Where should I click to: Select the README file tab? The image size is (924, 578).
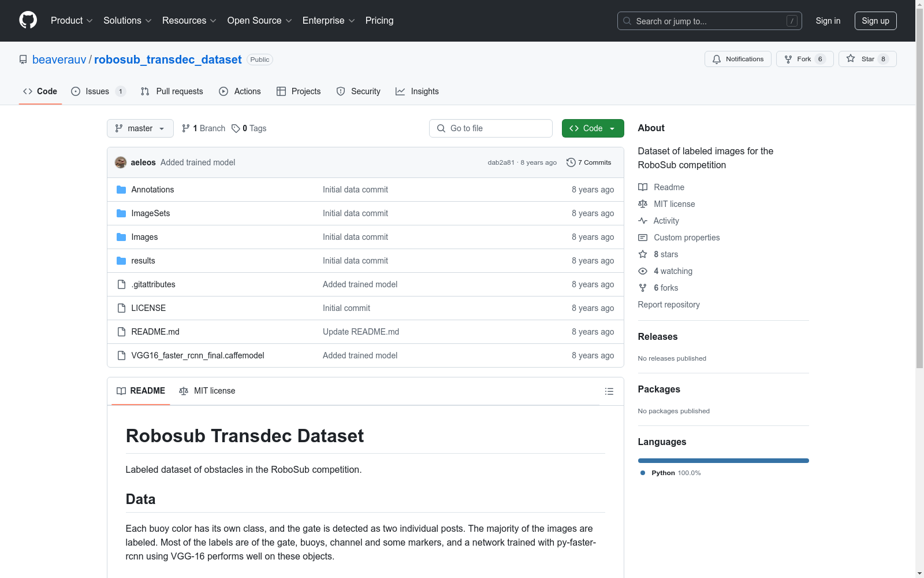(x=141, y=391)
